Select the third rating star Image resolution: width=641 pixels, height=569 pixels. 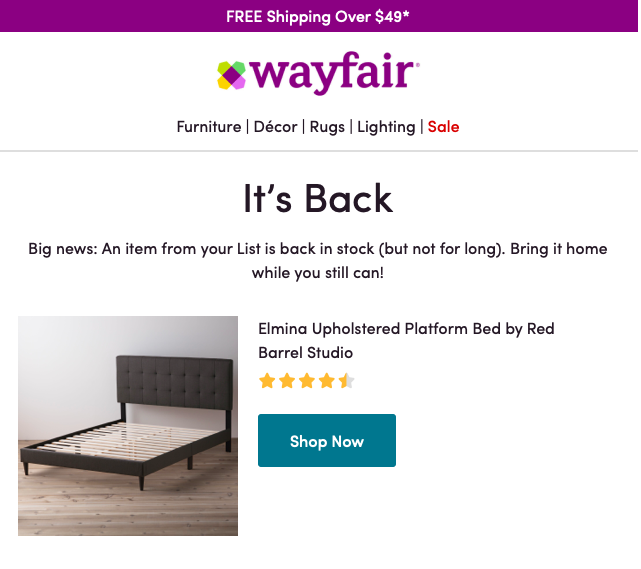[x=307, y=381]
